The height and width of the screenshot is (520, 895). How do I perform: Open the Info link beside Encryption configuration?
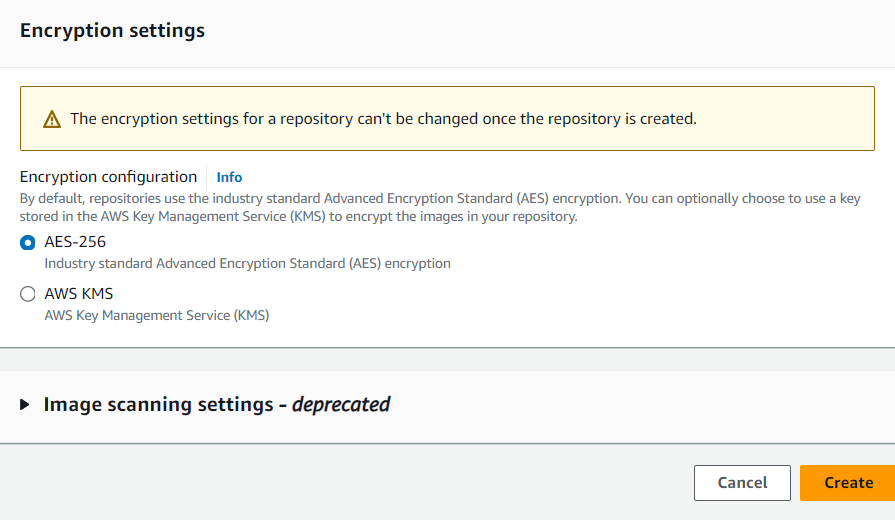coord(229,177)
